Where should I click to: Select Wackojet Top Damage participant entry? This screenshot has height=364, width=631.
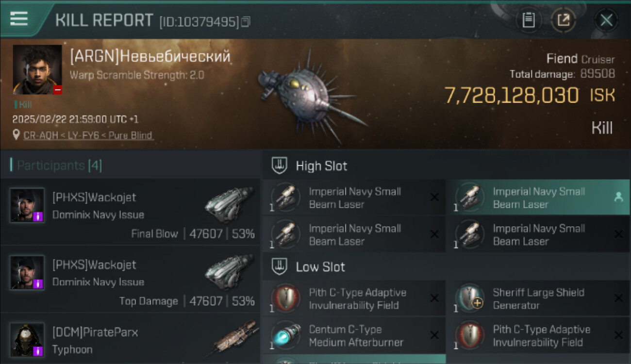(131, 280)
